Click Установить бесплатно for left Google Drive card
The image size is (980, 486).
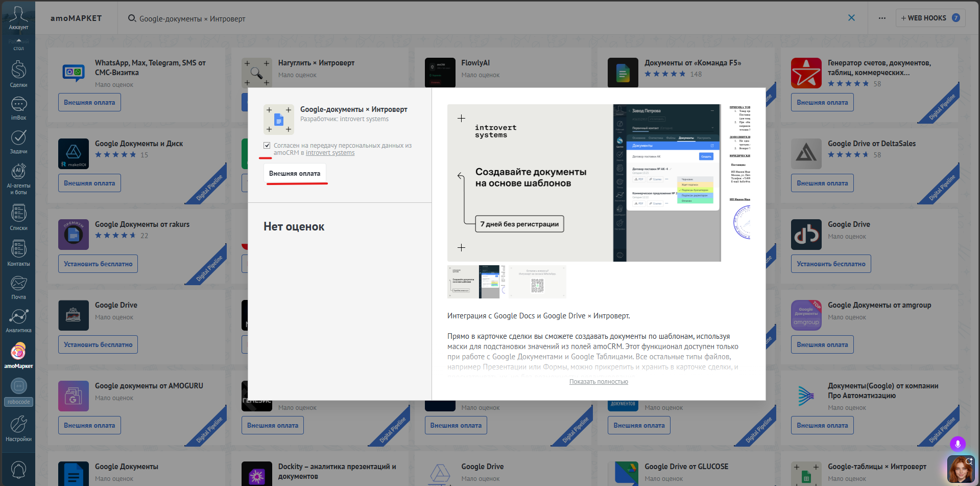coord(98,344)
